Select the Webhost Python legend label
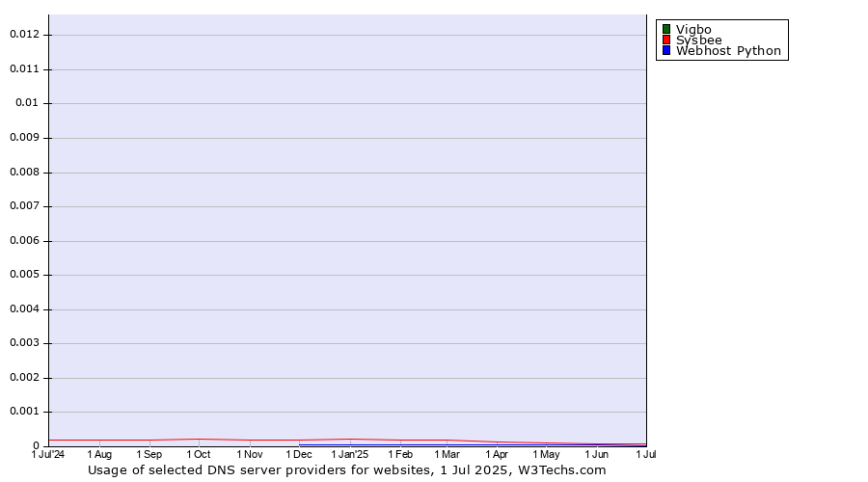This screenshot has height=482, width=868. pos(728,50)
